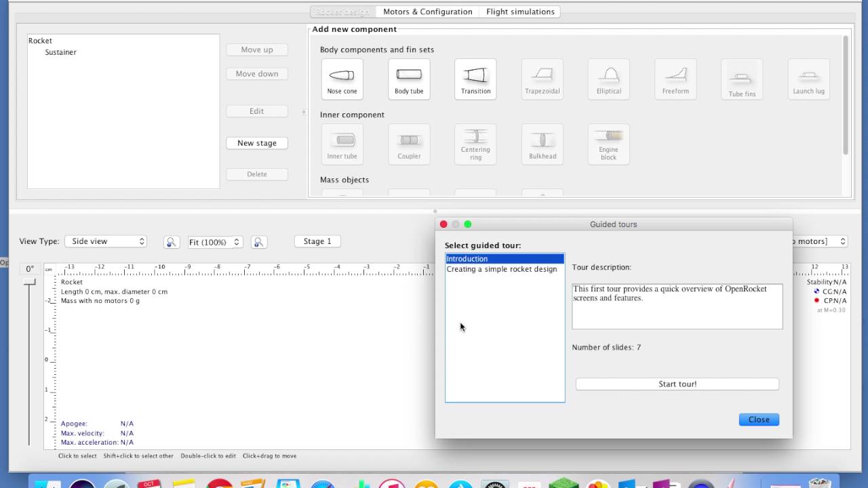The height and width of the screenshot is (488, 868).
Task: Start the selected guided tour
Action: coord(677,384)
